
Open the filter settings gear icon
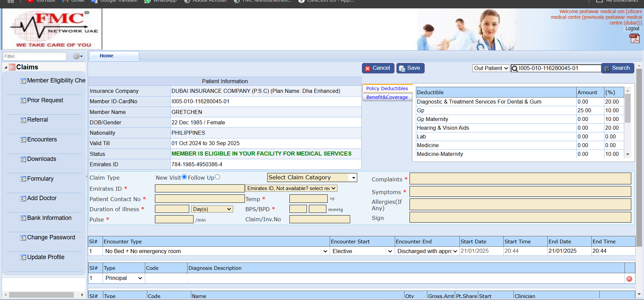pos(77,56)
